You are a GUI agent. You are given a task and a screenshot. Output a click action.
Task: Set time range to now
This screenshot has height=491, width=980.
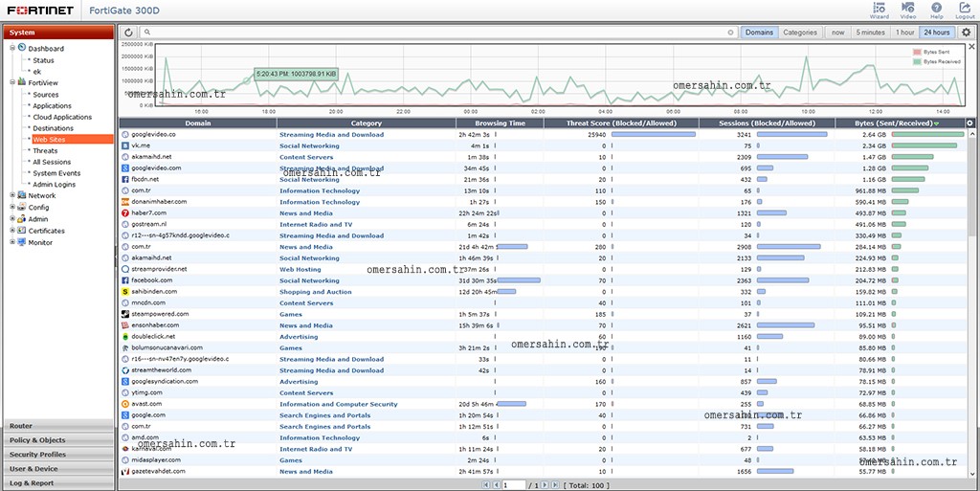coord(837,33)
